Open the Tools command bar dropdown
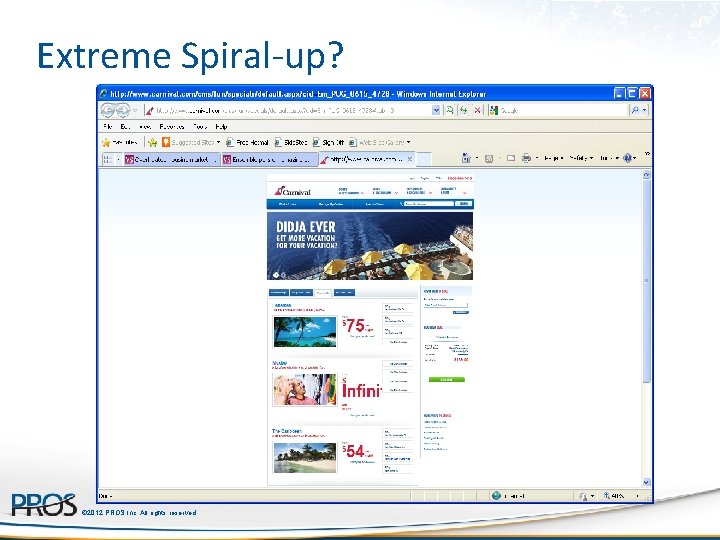 point(609,158)
